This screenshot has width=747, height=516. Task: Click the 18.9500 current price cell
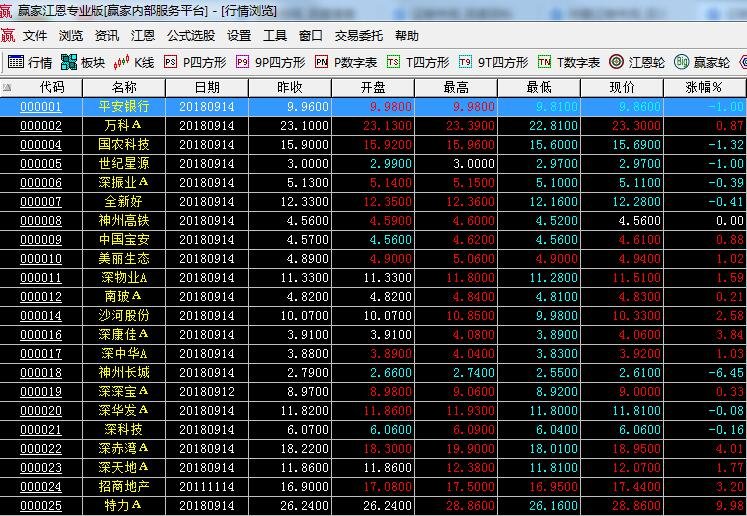tap(636, 449)
